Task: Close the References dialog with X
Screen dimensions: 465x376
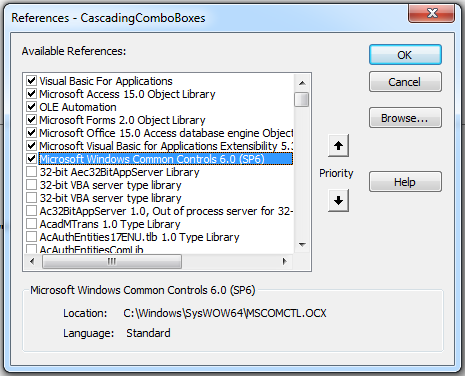Action: (432, 13)
